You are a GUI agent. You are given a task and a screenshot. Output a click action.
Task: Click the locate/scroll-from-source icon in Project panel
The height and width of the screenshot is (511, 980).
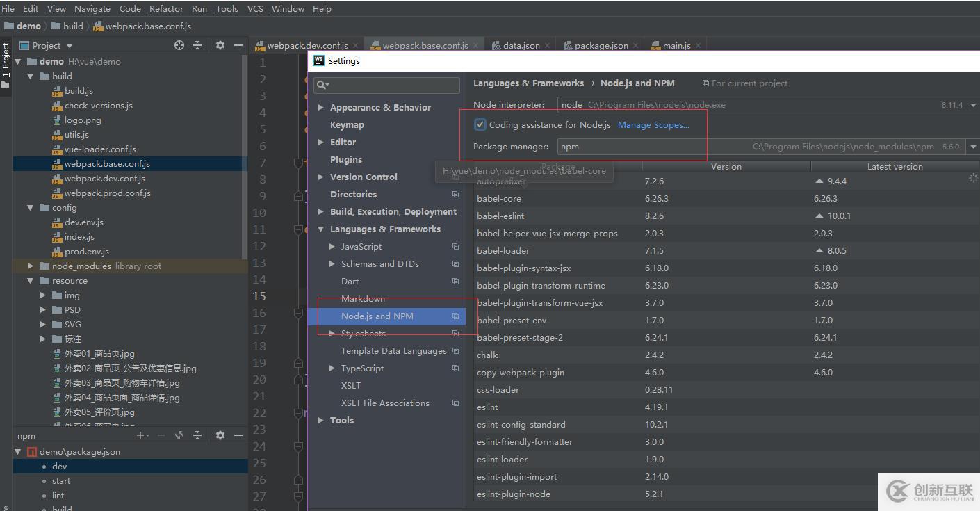[179, 45]
